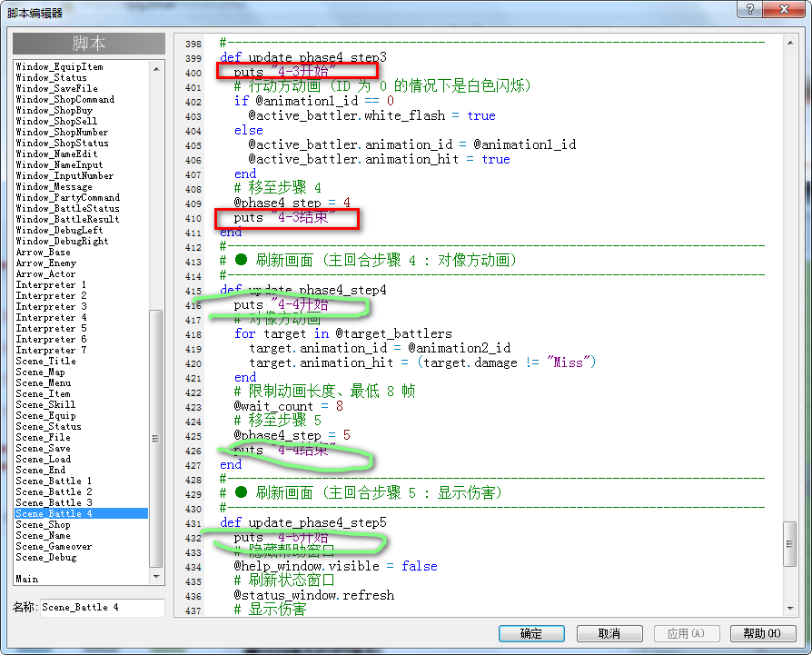
Task: Open the Scene_Debug script
Action: click(x=46, y=557)
